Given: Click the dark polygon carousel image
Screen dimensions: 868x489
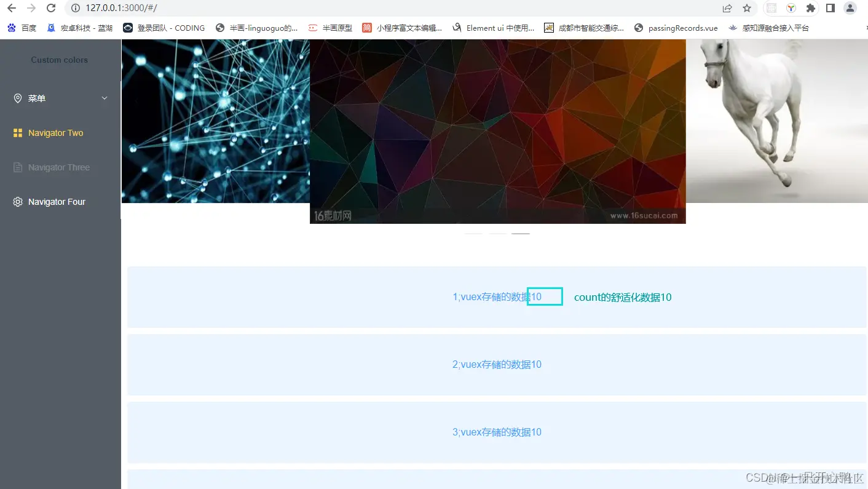Looking at the screenshot, I should [497, 132].
